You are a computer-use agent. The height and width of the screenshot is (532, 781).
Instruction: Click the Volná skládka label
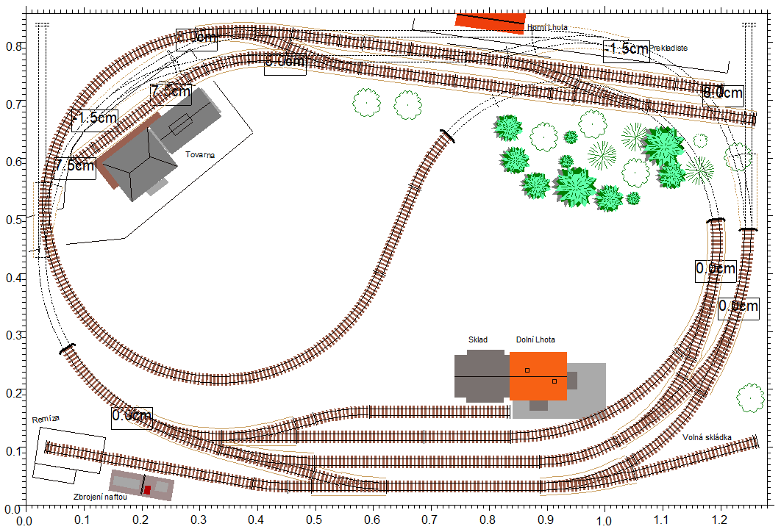707,437
